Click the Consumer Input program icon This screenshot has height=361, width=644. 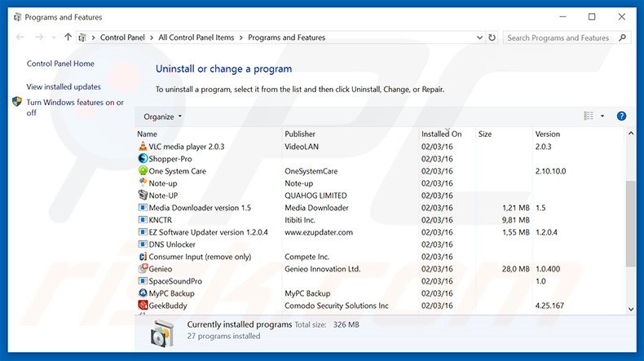click(143, 256)
